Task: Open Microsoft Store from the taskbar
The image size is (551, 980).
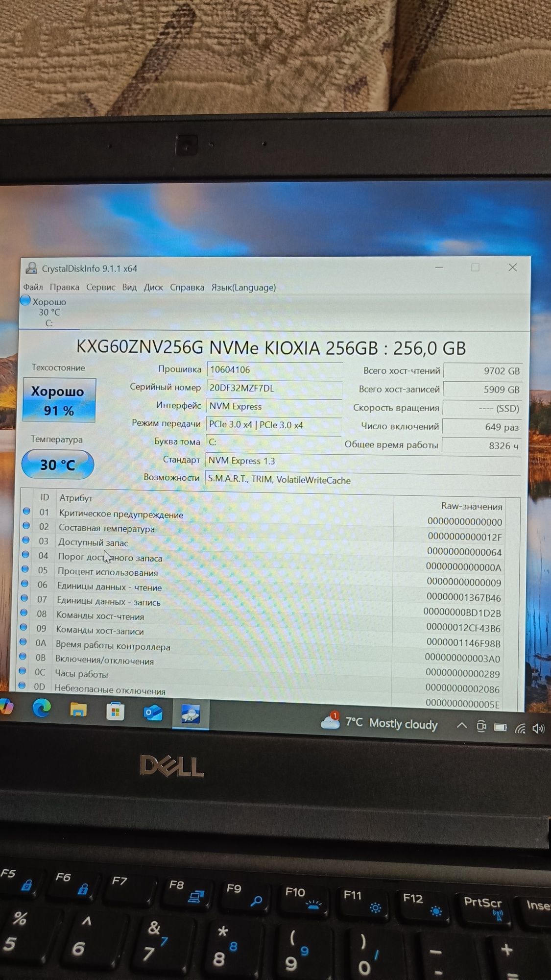Action: tap(116, 711)
